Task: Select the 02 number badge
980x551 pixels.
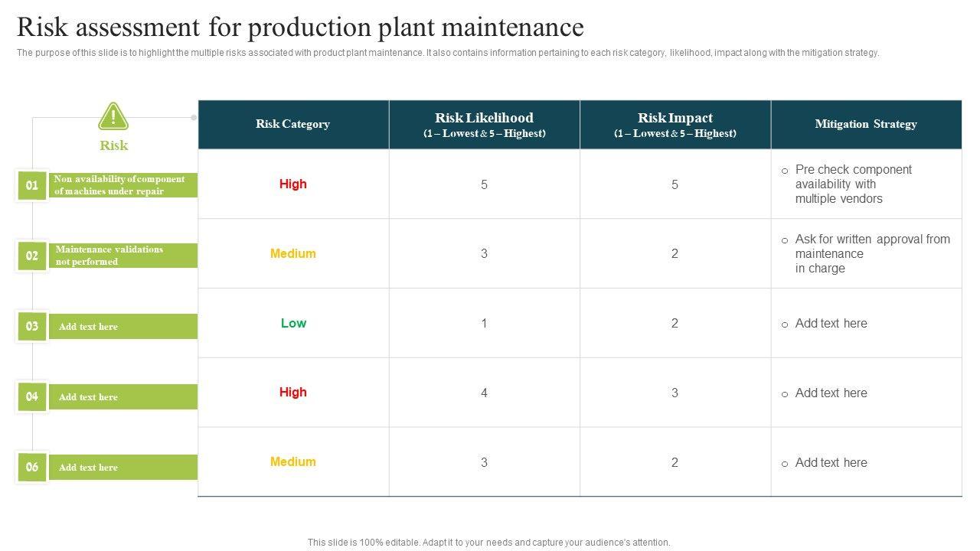Action: [x=32, y=256]
